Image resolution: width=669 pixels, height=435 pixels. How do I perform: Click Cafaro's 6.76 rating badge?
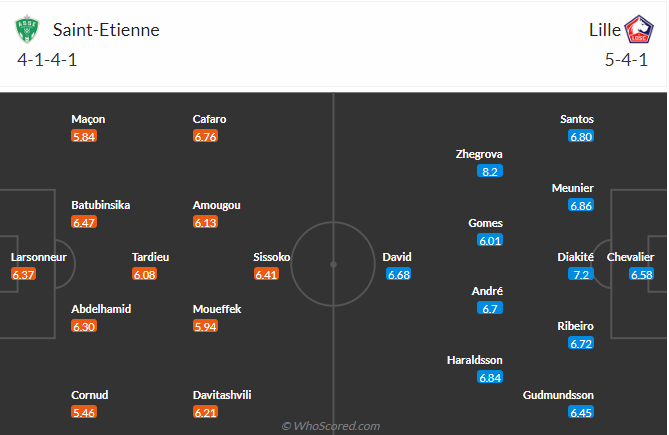coord(205,136)
